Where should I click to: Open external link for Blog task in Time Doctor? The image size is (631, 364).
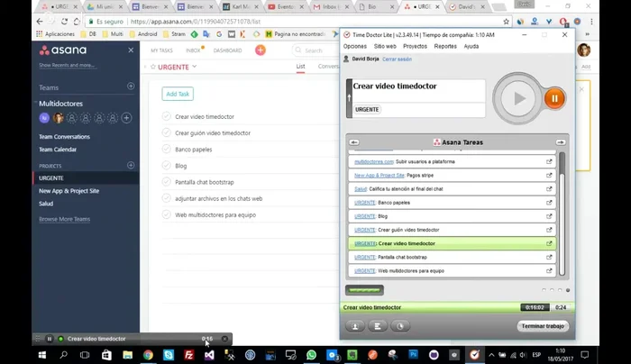coord(549,216)
